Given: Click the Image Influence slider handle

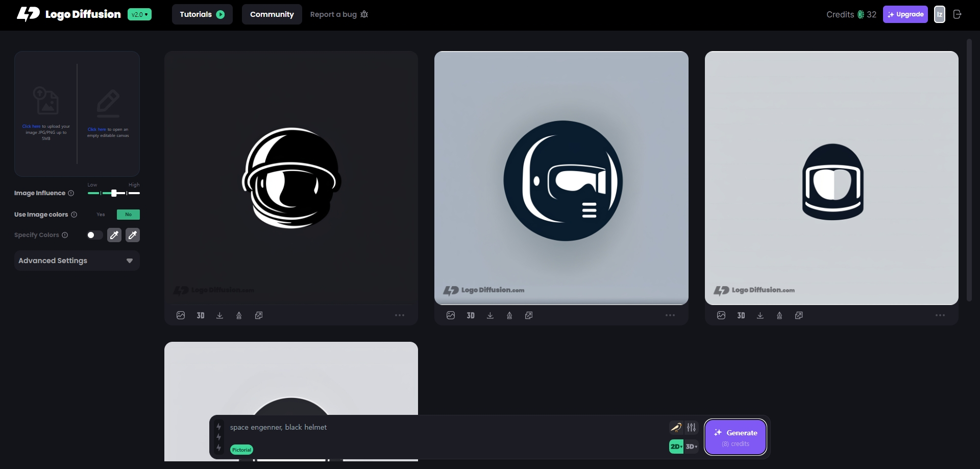Looking at the screenshot, I should point(114,193).
